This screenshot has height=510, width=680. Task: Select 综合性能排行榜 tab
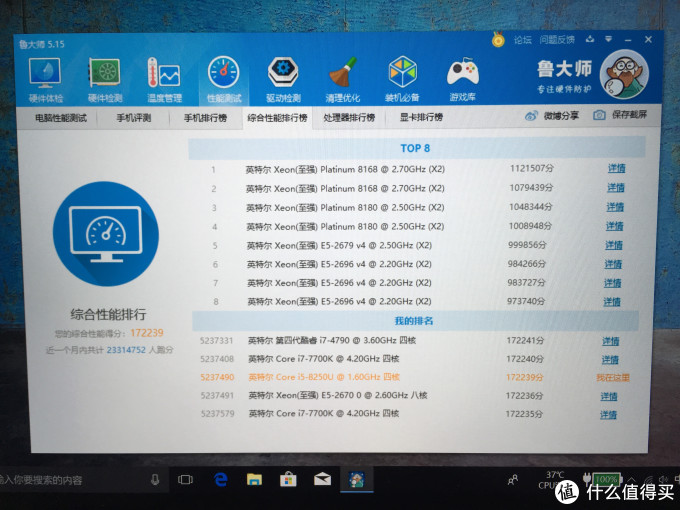pyautogui.click(x=277, y=118)
